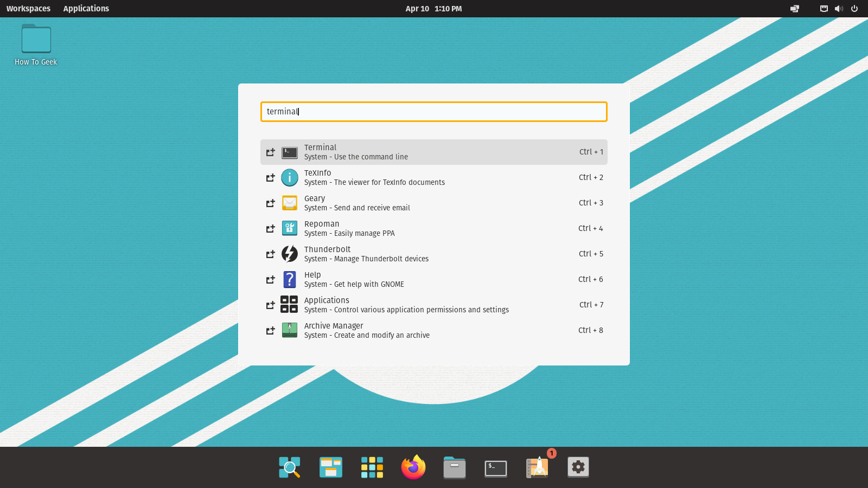Click the Ctrl + 8 shortcut label
Viewport: 868px width, 488px height.
tap(591, 330)
